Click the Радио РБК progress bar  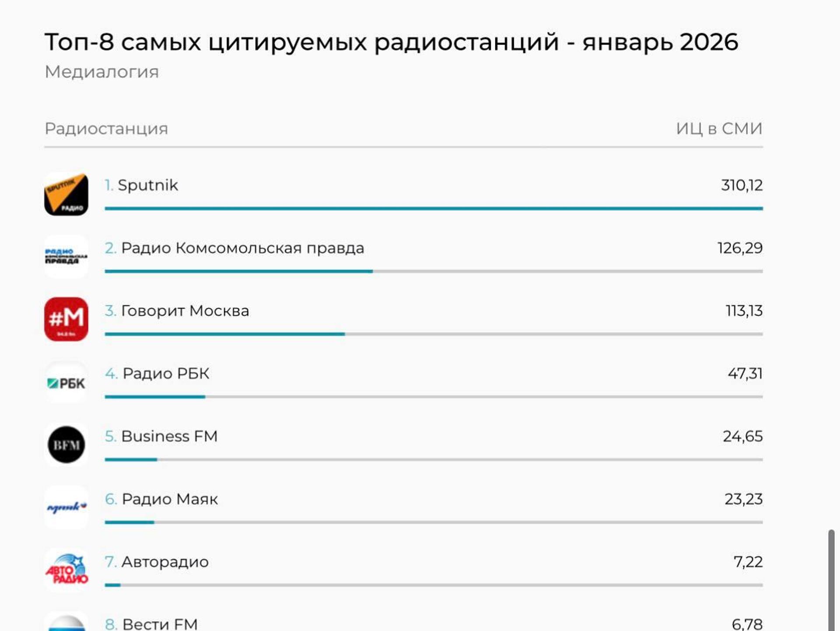(x=433, y=397)
